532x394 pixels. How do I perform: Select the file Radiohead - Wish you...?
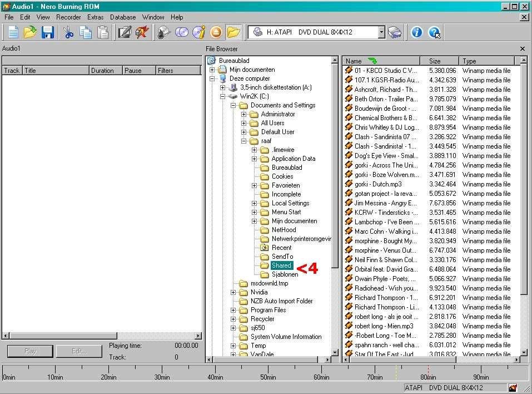point(386,288)
